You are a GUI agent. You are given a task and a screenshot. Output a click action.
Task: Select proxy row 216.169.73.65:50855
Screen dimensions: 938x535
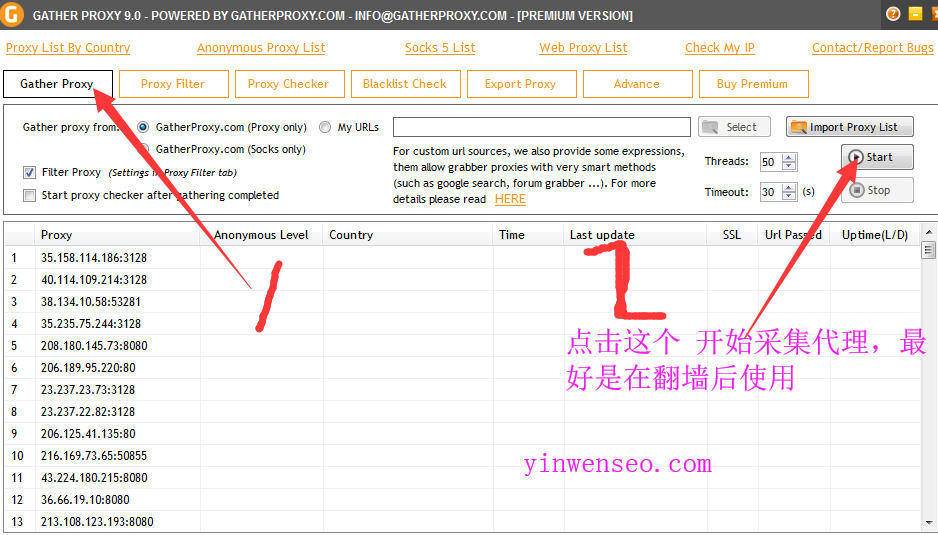pyautogui.click(x=463, y=456)
